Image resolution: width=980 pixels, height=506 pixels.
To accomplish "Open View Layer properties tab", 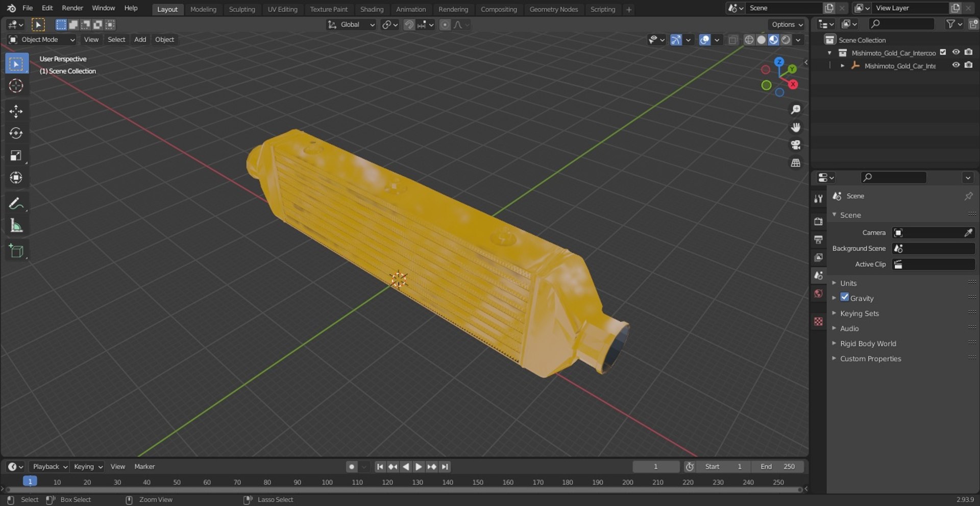I will [818, 257].
